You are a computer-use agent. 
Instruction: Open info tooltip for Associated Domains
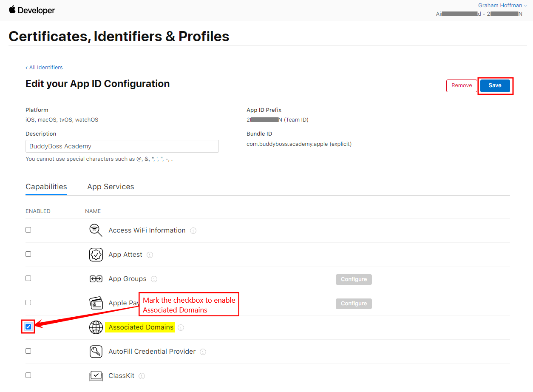[x=181, y=327]
